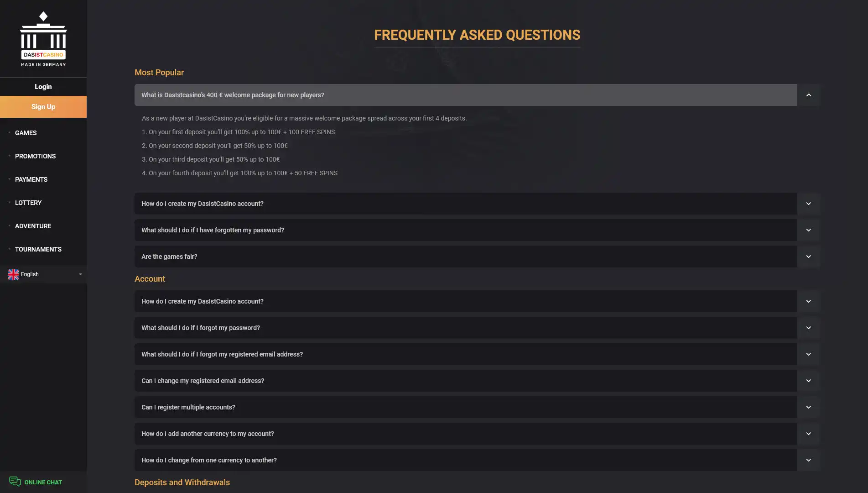Click the Login button
Viewport: 868px width, 493px height.
[x=43, y=87]
